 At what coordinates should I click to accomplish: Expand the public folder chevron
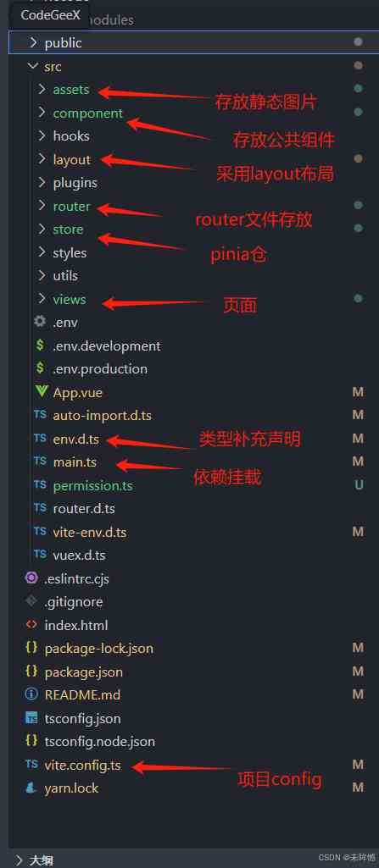tap(33, 42)
